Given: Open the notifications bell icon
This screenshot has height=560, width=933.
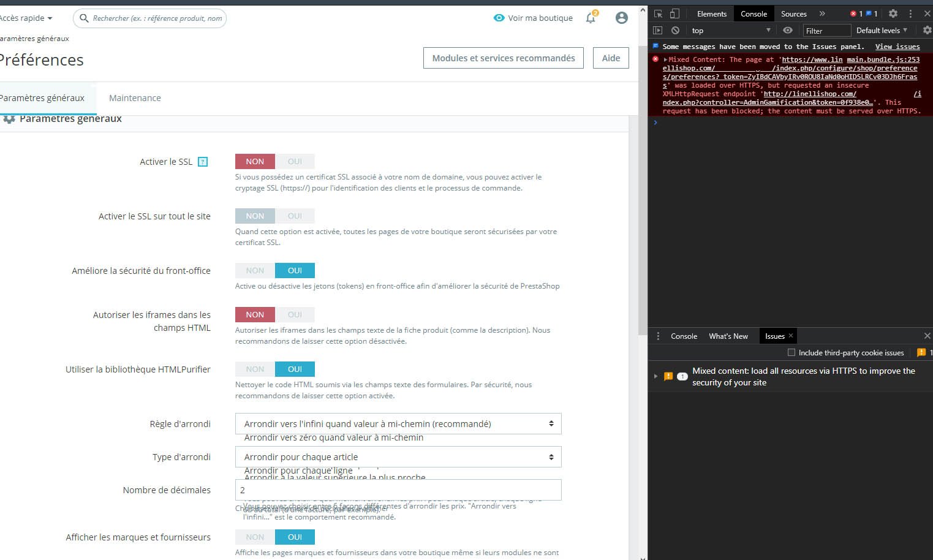Looking at the screenshot, I should [x=591, y=18].
